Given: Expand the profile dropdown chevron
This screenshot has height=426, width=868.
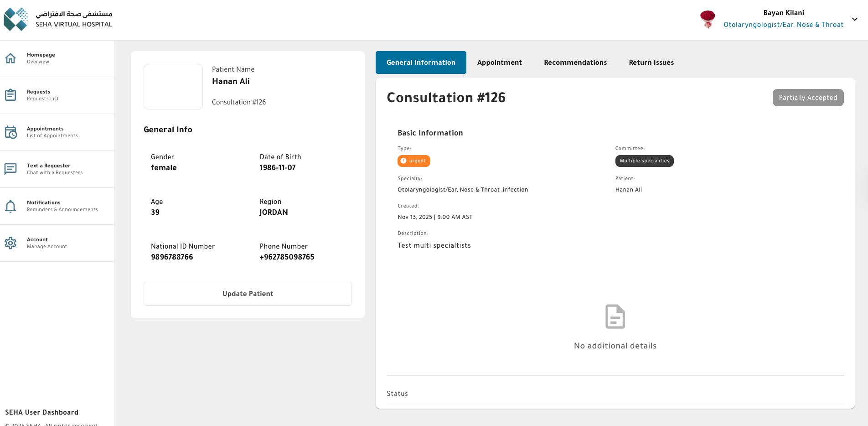Looking at the screenshot, I should (854, 19).
